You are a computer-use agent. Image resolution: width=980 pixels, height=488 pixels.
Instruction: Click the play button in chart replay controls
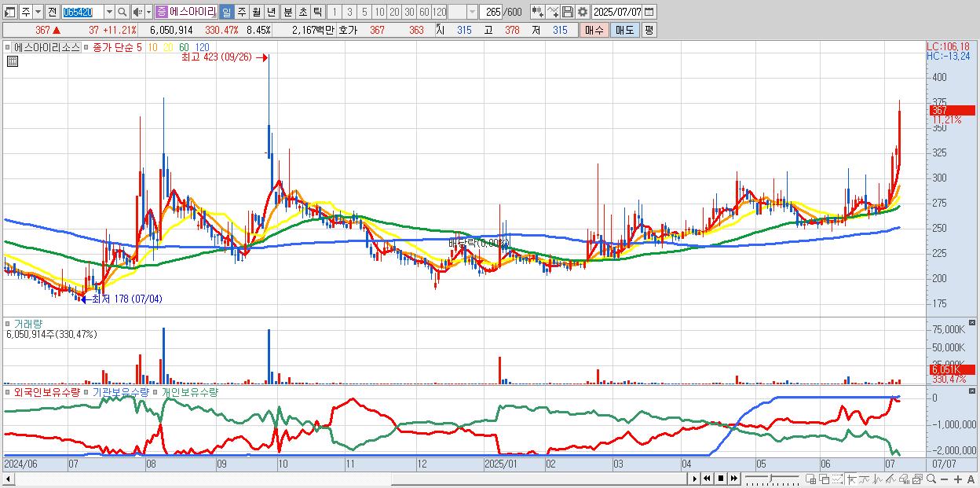click(x=695, y=479)
